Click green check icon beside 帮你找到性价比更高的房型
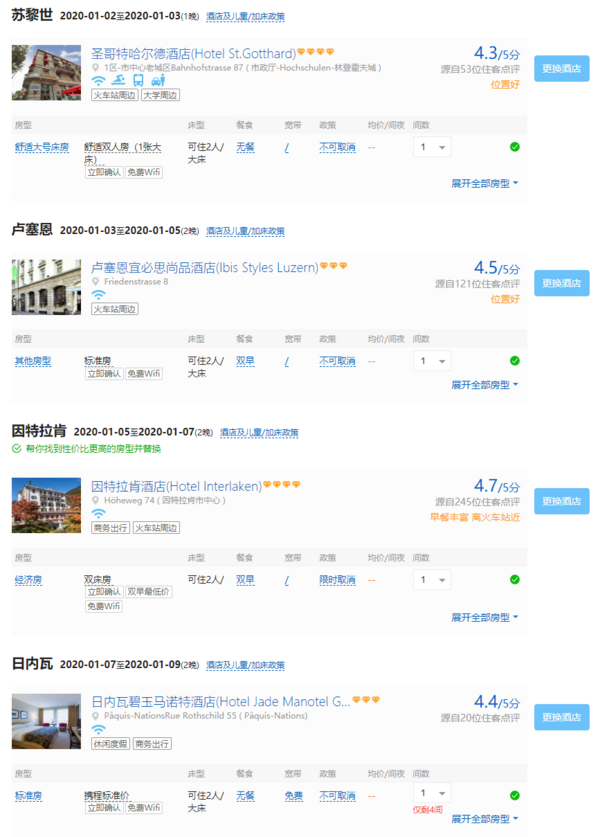Screen dimensions: 600x837 (x=17, y=448)
